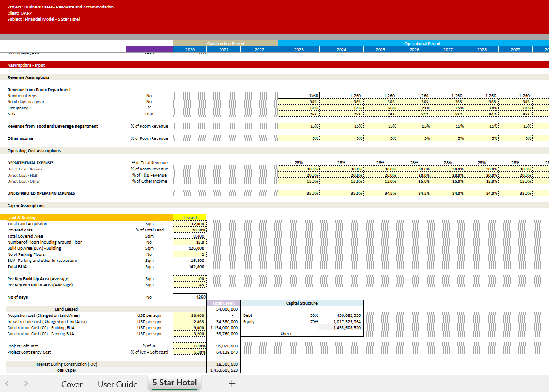This screenshot has height=392, width=549.
Task: Click the previous sheet navigation arrow
Action: (x=7, y=384)
